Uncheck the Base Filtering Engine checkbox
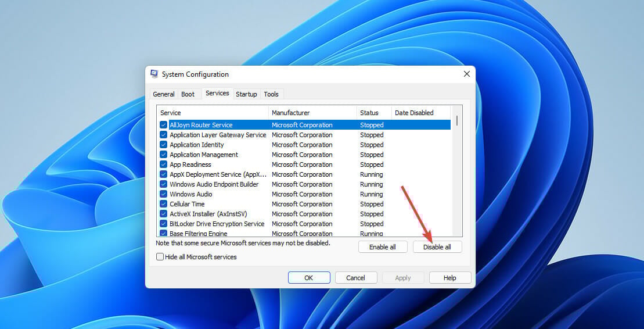The height and width of the screenshot is (329, 644). click(163, 233)
